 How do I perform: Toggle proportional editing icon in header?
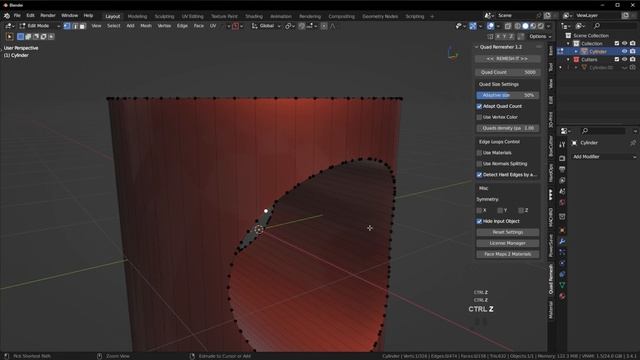[324, 26]
